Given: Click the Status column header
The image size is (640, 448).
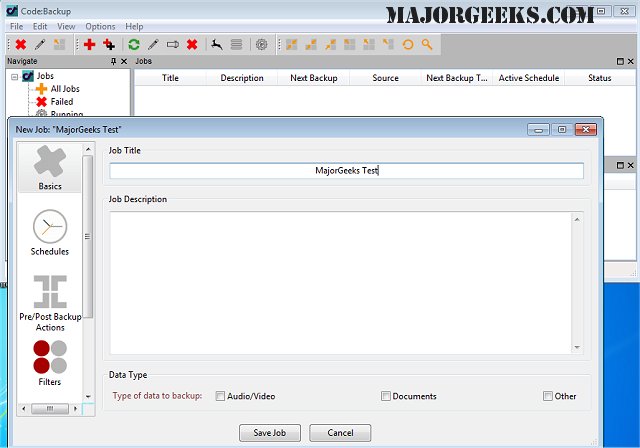Looking at the screenshot, I should [x=600, y=78].
